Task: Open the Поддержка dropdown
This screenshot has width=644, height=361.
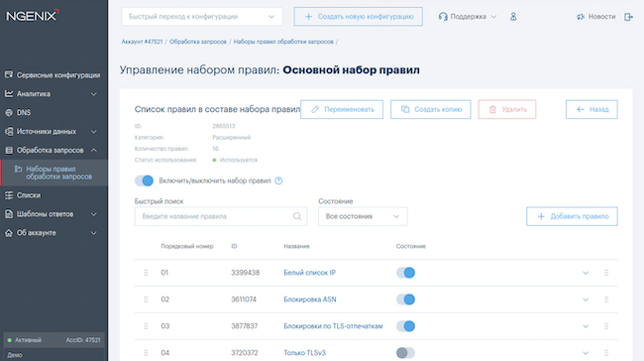Action: [468, 17]
